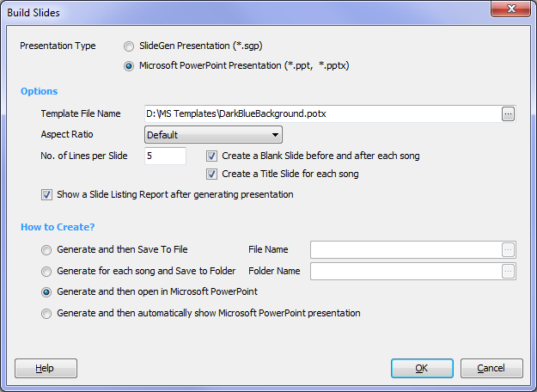Viewport: 537px width, 392px height.
Task: Toggle Create a Title Slide for each song
Action: [211, 174]
